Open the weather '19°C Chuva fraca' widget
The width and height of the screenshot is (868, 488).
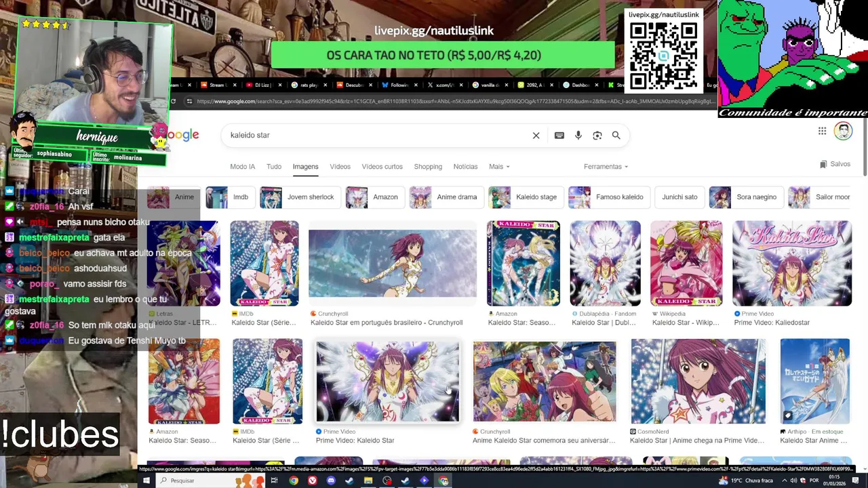pos(746,481)
